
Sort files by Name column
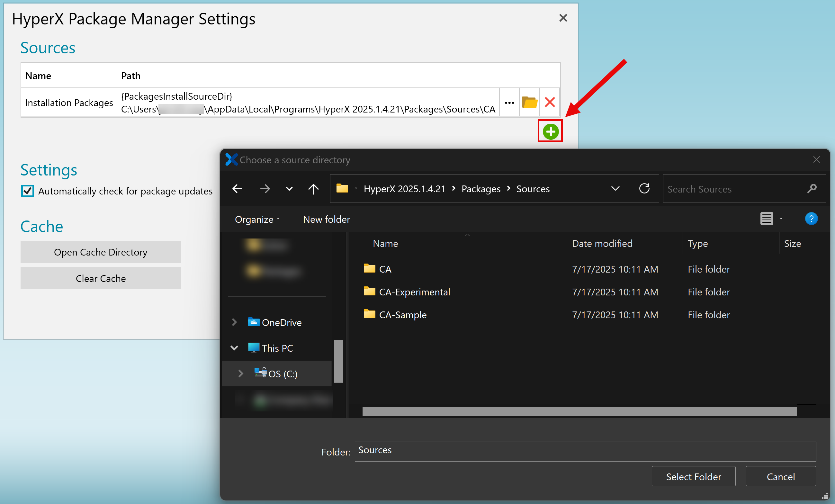click(385, 243)
